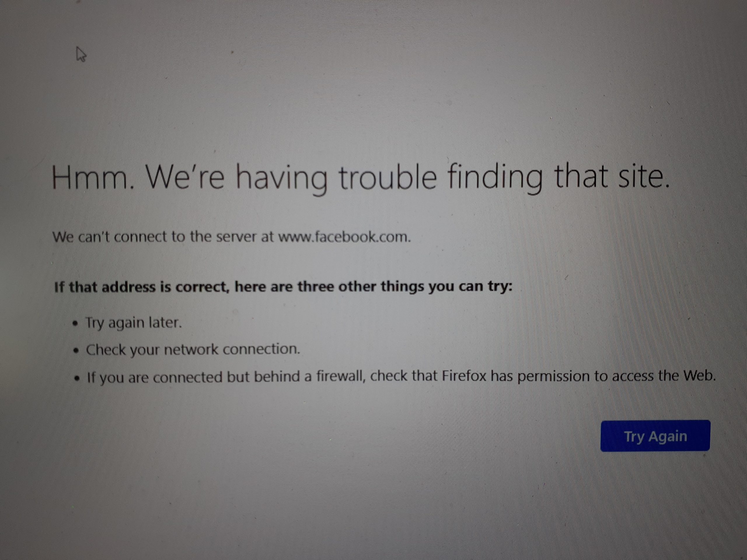747x560 pixels.
Task: Click the bold word "three"
Action: (316, 286)
